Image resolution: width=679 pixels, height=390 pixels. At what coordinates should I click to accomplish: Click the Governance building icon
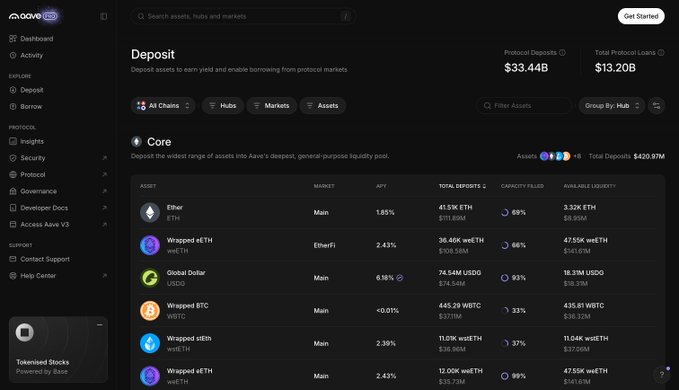click(x=13, y=191)
